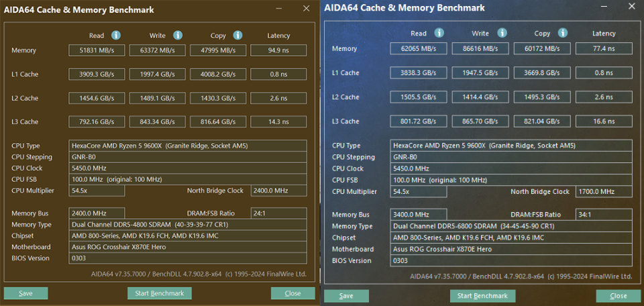644x306 pixels.
Task: Select L1 Cache write 1997.4 GB/s
Action: pos(158,74)
